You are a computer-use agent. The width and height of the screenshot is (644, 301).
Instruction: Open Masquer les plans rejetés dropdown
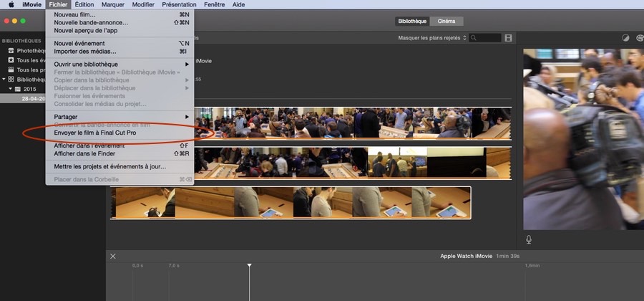click(x=432, y=38)
